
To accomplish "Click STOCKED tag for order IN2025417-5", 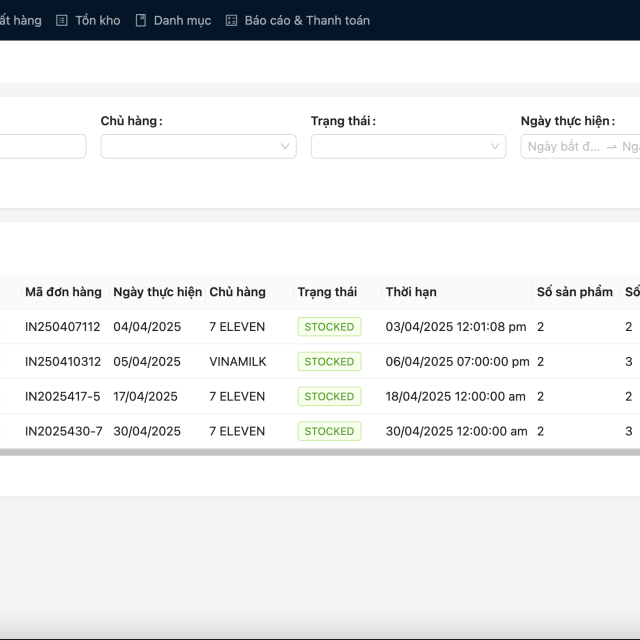I will 329,396.
